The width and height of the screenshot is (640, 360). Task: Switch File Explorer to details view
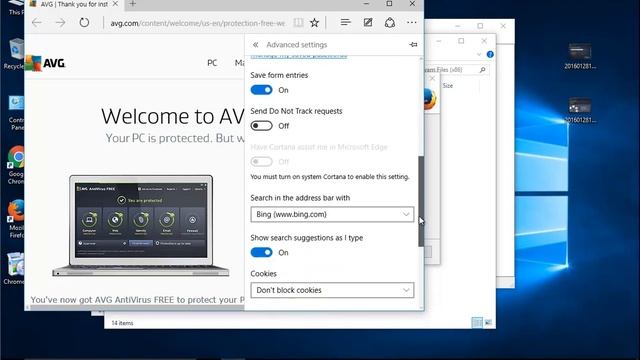click(x=477, y=322)
